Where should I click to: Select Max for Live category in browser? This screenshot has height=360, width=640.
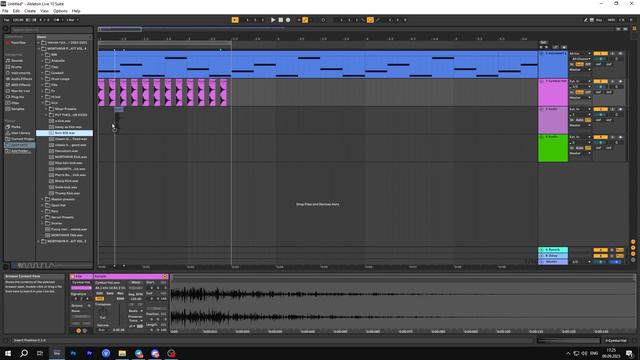click(x=18, y=91)
